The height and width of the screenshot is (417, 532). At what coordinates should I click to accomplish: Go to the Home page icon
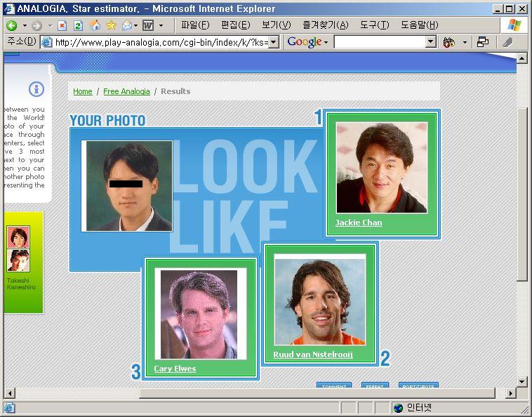tap(95, 25)
